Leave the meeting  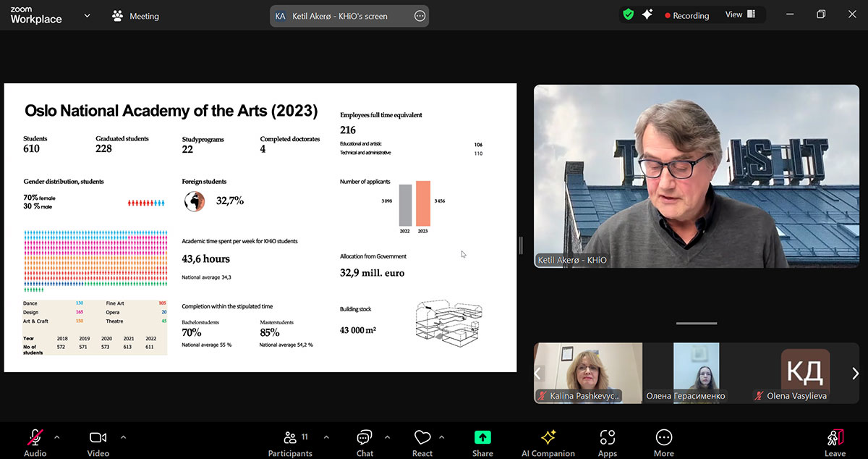pyautogui.click(x=835, y=442)
